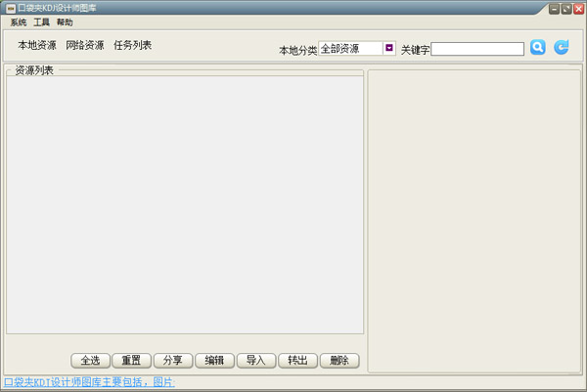Switch to the 任务列表 tab
The height and width of the screenshot is (392, 587).
(132, 45)
